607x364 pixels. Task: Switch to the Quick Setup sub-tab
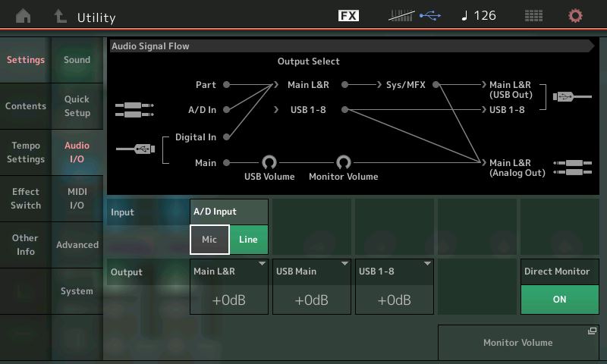[x=77, y=106]
